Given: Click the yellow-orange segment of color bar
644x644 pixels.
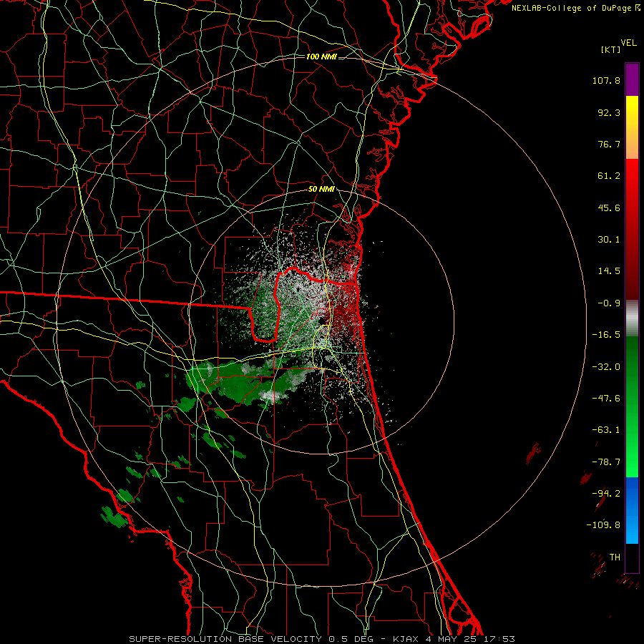Looking at the screenshot, I should pyautogui.click(x=632, y=127).
